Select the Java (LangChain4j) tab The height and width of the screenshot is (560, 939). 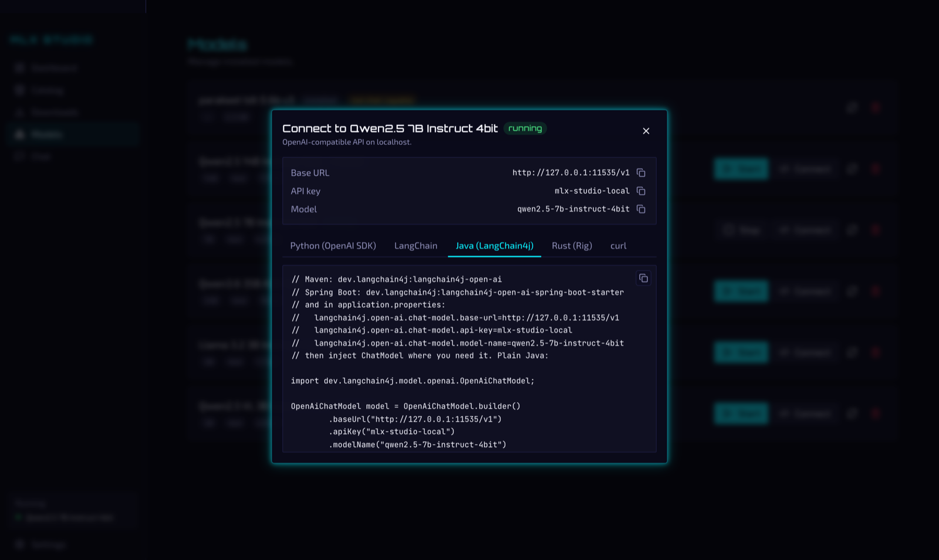494,246
